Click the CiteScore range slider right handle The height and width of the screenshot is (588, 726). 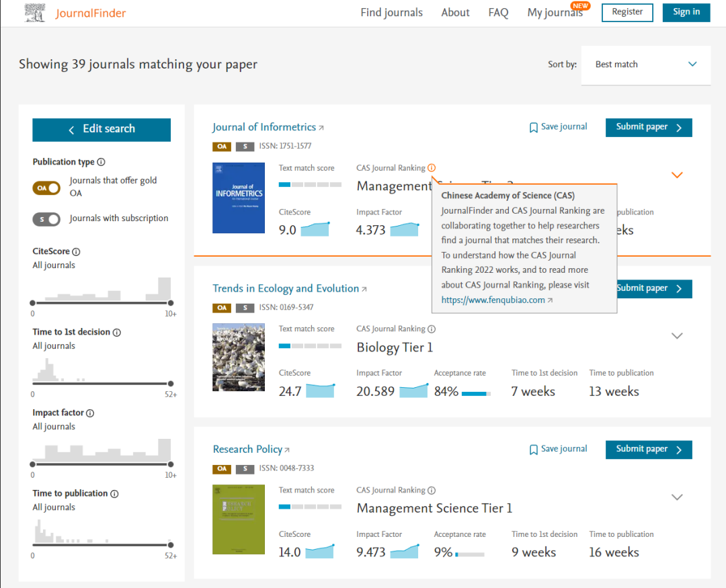pos(171,303)
